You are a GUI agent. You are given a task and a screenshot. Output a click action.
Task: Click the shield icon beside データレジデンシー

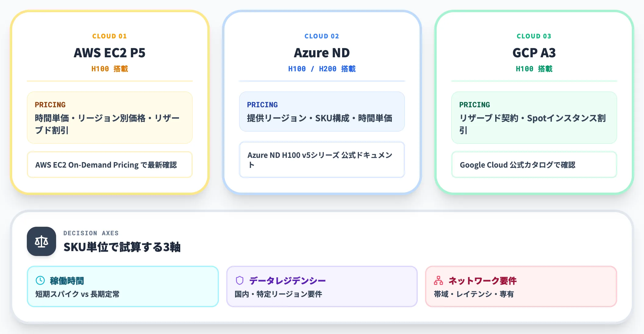pos(240,280)
